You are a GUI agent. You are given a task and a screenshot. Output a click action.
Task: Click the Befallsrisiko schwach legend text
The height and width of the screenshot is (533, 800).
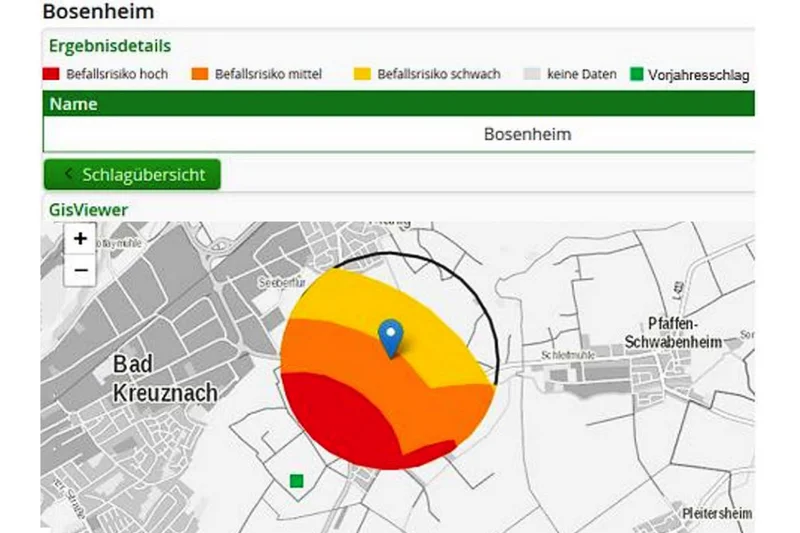(439, 74)
